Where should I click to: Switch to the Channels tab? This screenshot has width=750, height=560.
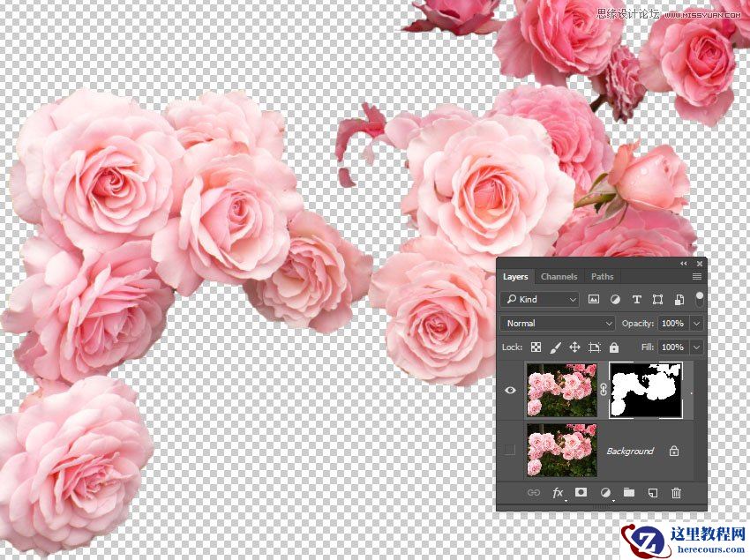tap(559, 277)
